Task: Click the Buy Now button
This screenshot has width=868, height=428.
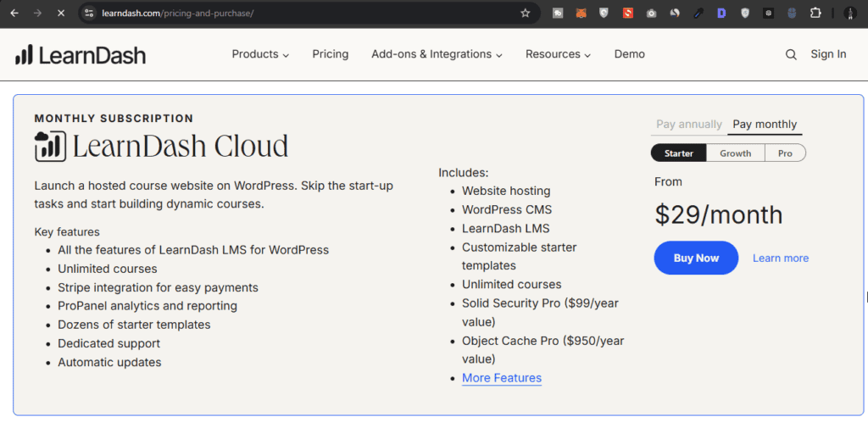Action: (696, 258)
